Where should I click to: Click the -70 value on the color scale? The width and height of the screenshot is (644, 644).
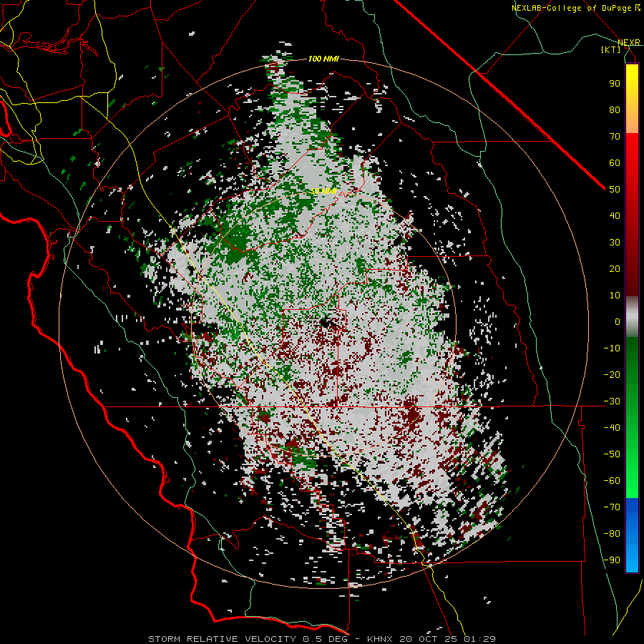click(x=612, y=507)
